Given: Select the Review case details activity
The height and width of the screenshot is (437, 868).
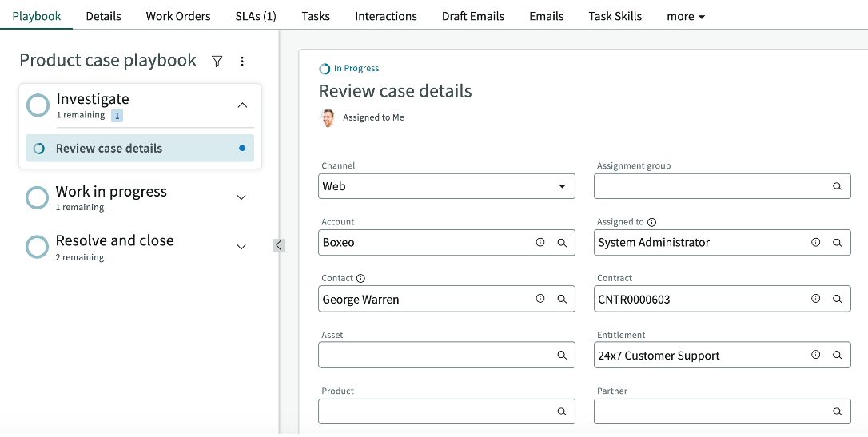Looking at the screenshot, I should pyautogui.click(x=140, y=149).
